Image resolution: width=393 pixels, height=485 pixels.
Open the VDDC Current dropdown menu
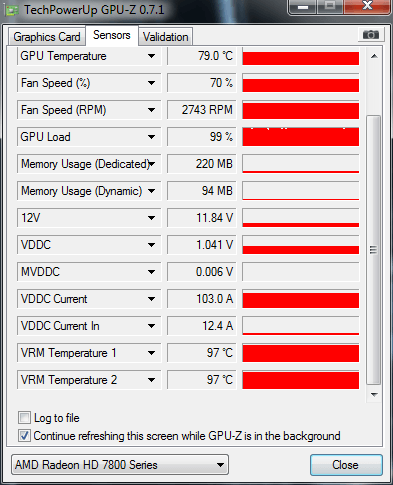151,299
